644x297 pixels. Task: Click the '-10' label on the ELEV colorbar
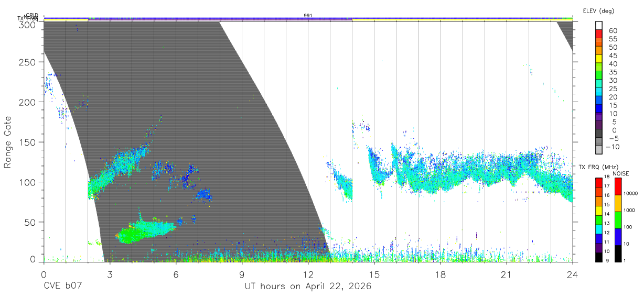pos(612,147)
